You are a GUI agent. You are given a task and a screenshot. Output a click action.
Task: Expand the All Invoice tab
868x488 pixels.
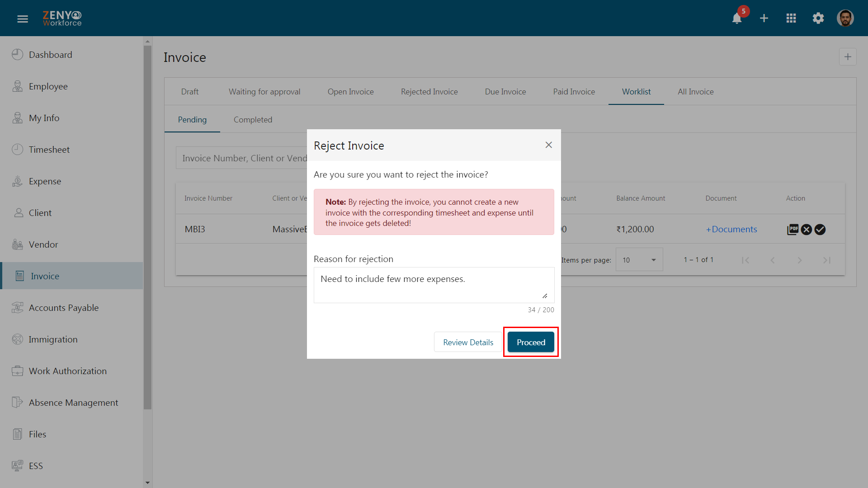click(696, 91)
